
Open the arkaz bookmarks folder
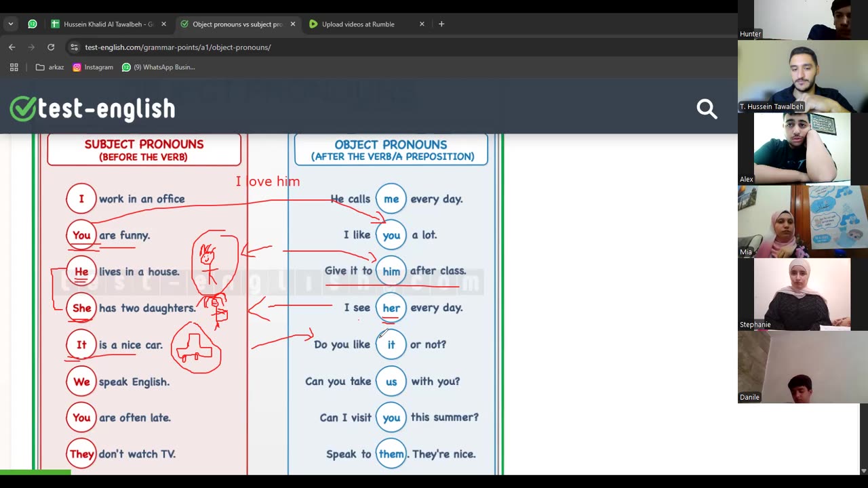(x=50, y=67)
